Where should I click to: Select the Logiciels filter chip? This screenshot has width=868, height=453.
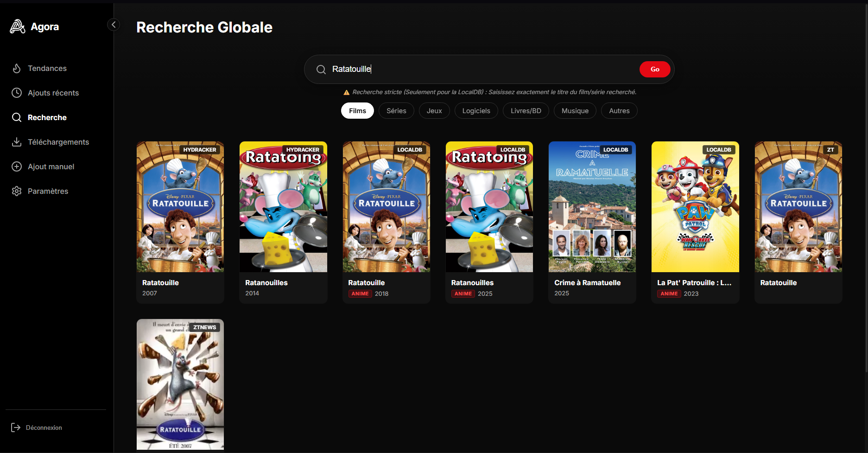pos(476,111)
